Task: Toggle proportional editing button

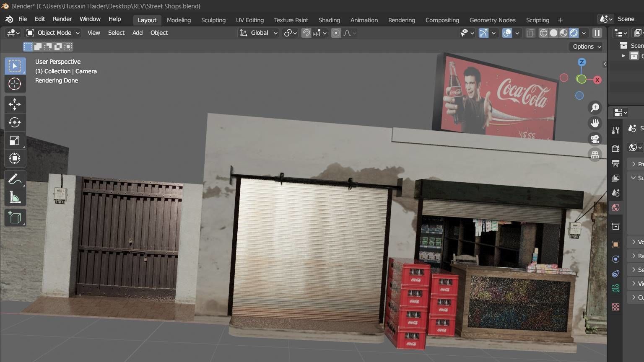Action: pos(336,33)
